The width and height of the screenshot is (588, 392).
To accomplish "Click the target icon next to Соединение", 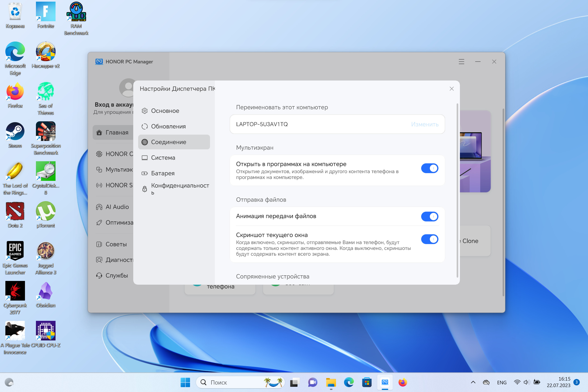I will coord(144,142).
